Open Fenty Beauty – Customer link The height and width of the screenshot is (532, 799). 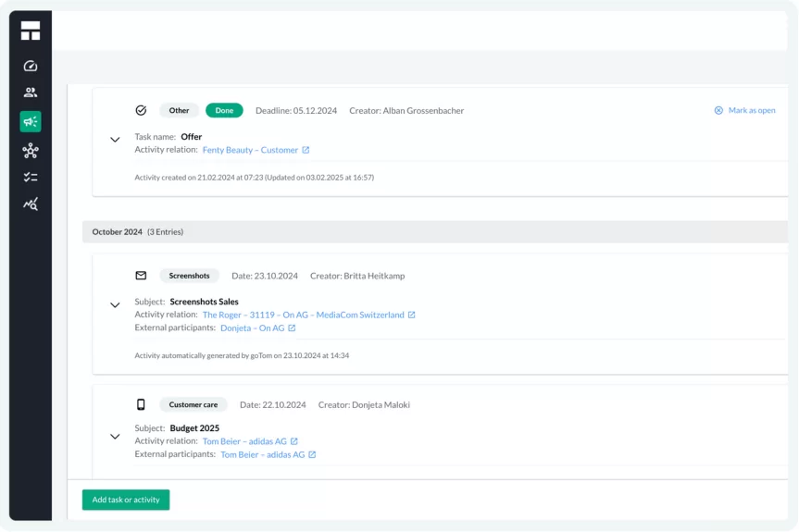pos(250,150)
